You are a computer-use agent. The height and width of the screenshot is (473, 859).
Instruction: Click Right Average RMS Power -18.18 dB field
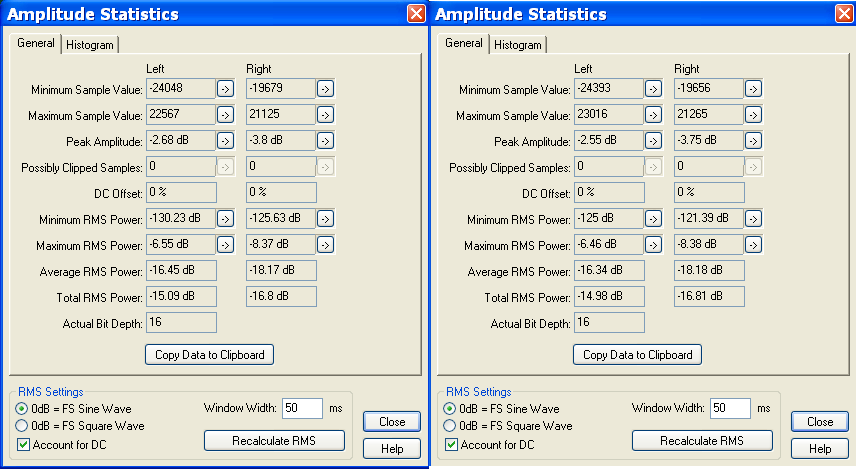tap(709, 270)
